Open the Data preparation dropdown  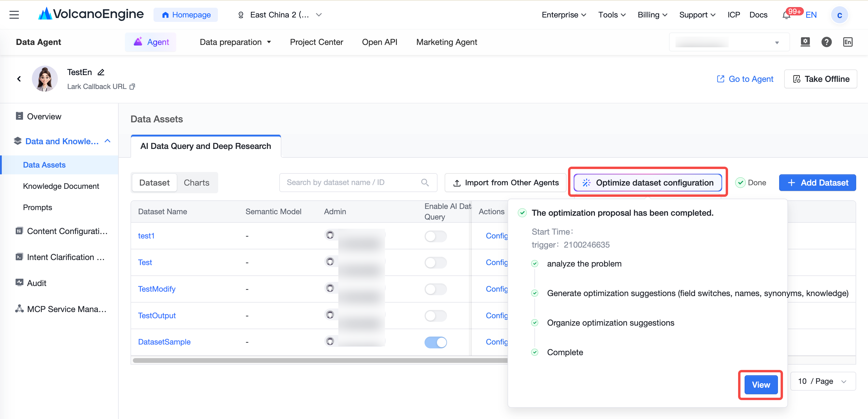tap(235, 42)
